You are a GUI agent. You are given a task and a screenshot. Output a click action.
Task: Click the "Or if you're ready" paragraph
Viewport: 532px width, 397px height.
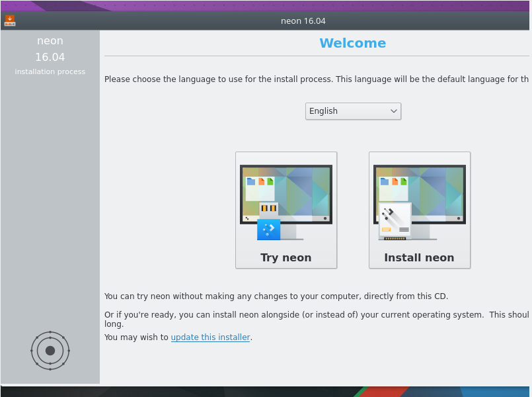coord(316,319)
